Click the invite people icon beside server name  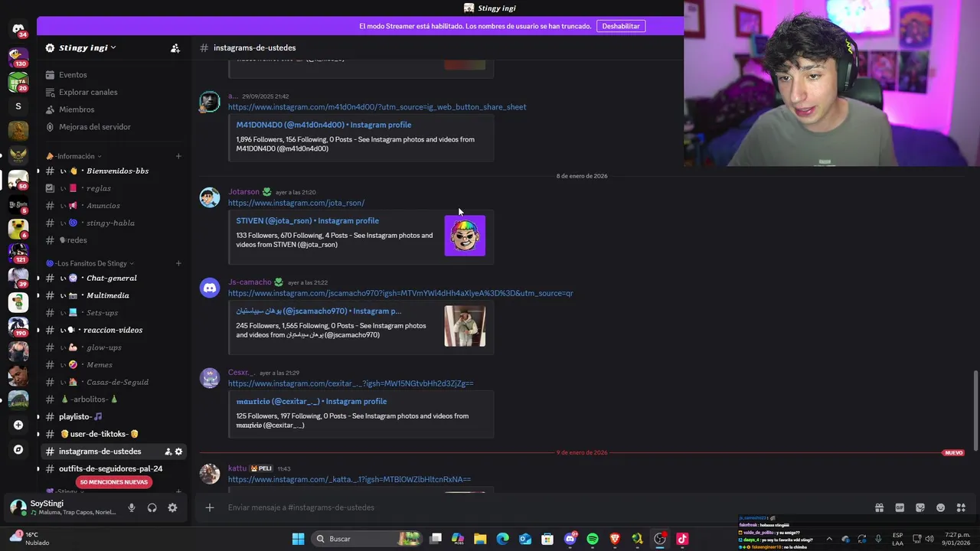[175, 47]
